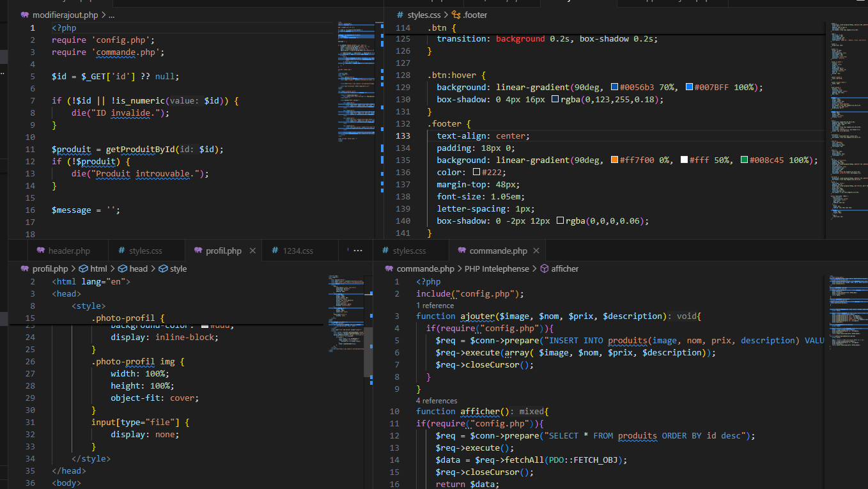Viewport: 868px width, 489px height.
Task: Select the 1234.css tab
Action: point(297,251)
